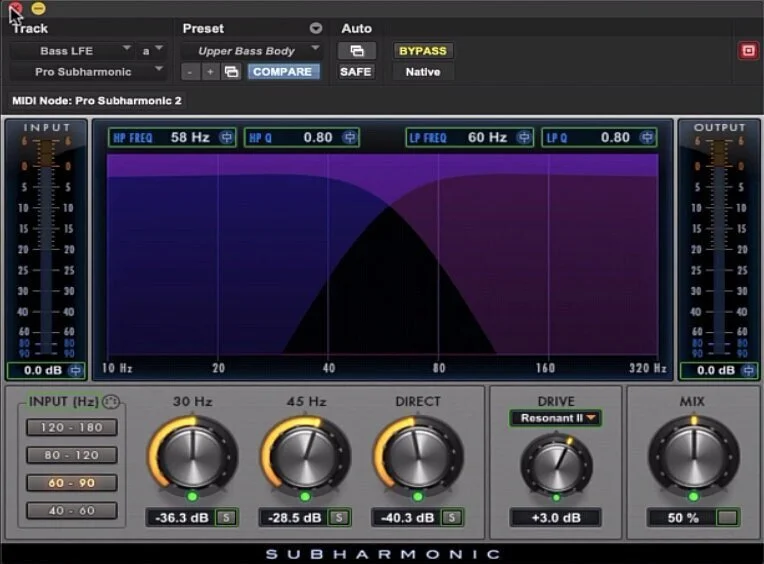Click the Native format button
Screen dimensions: 764x564
pyautogui.click(x=423, y=72)
